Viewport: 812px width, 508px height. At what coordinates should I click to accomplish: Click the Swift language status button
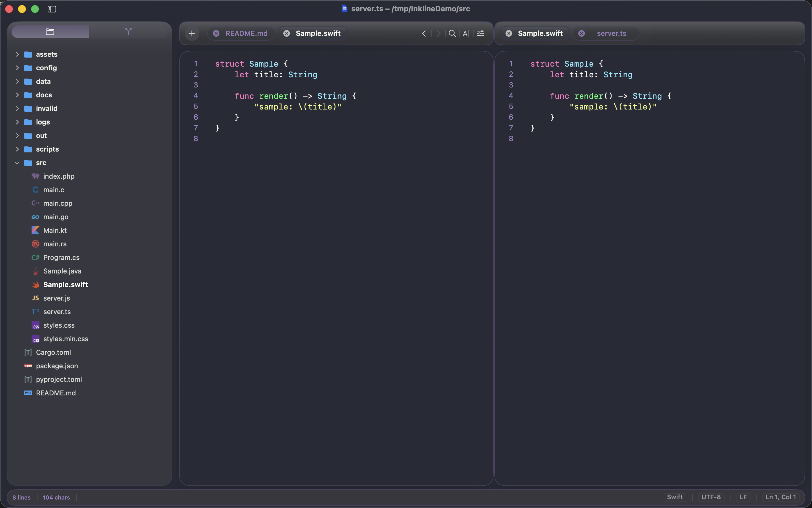tap(674, 497)
